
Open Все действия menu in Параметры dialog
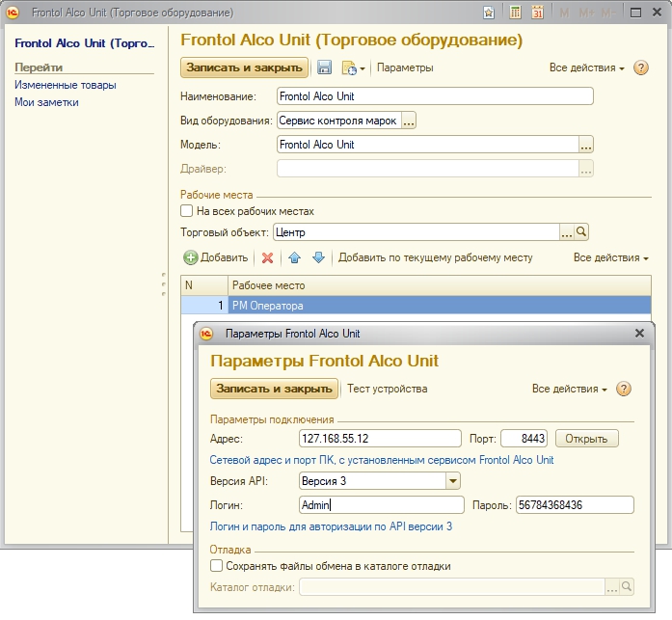[570, 389]
